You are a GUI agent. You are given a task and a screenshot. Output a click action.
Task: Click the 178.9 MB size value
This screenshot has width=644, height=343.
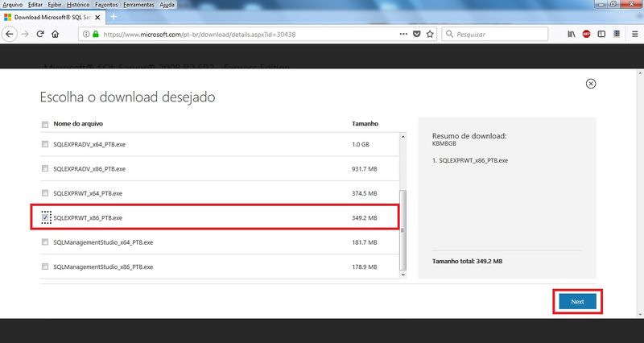pos(365,267)
